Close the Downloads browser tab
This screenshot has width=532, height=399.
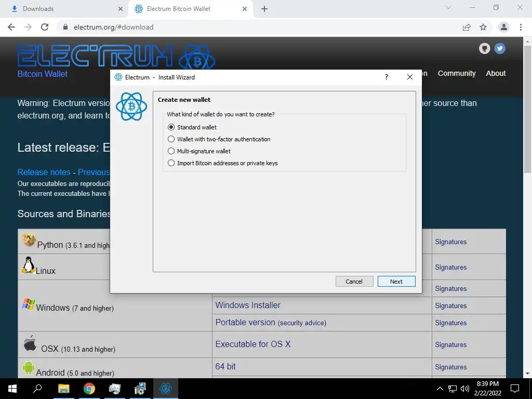point(121,9)
